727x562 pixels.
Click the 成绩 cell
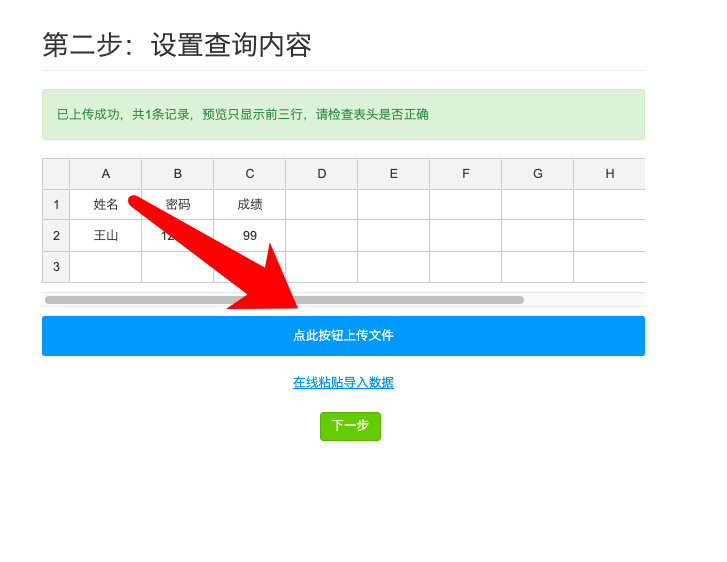249,204
